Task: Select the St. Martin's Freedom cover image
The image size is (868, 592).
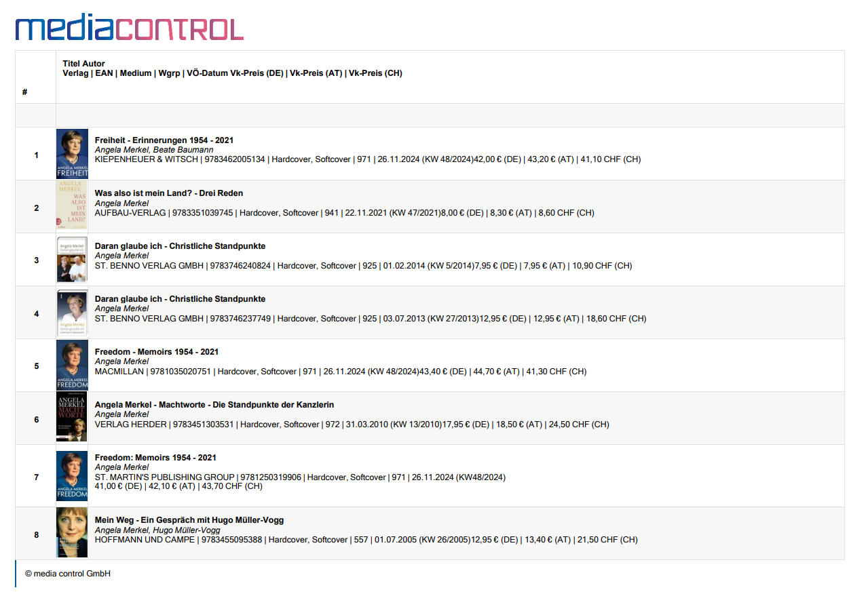Action: 72,476
